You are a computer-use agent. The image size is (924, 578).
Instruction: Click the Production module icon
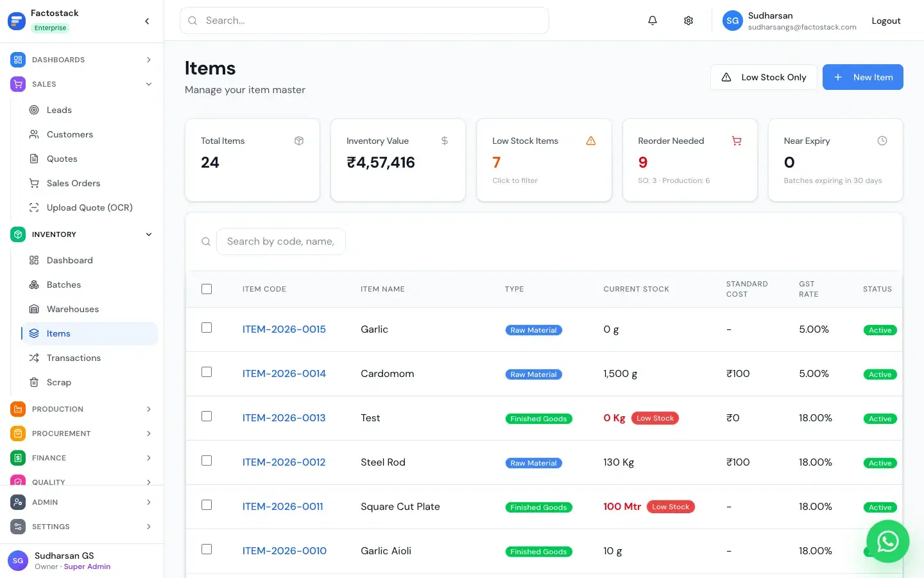tap(18, 409)
